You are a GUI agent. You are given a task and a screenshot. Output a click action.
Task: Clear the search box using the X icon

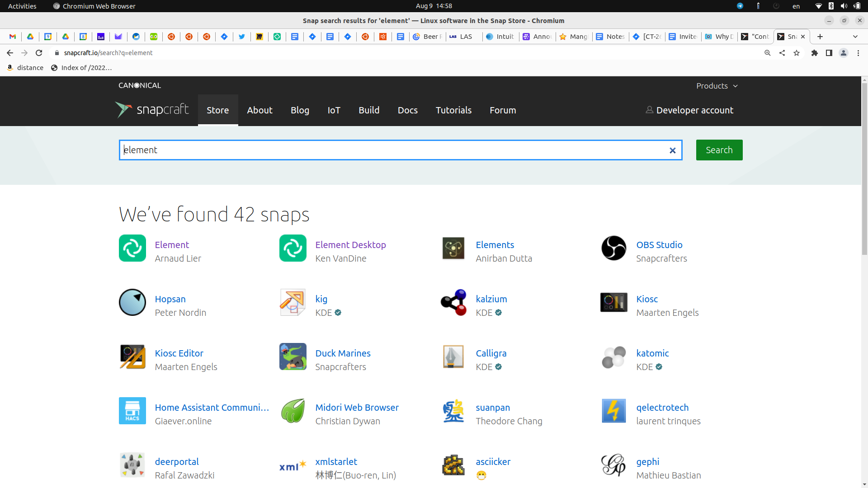(673, 150)
